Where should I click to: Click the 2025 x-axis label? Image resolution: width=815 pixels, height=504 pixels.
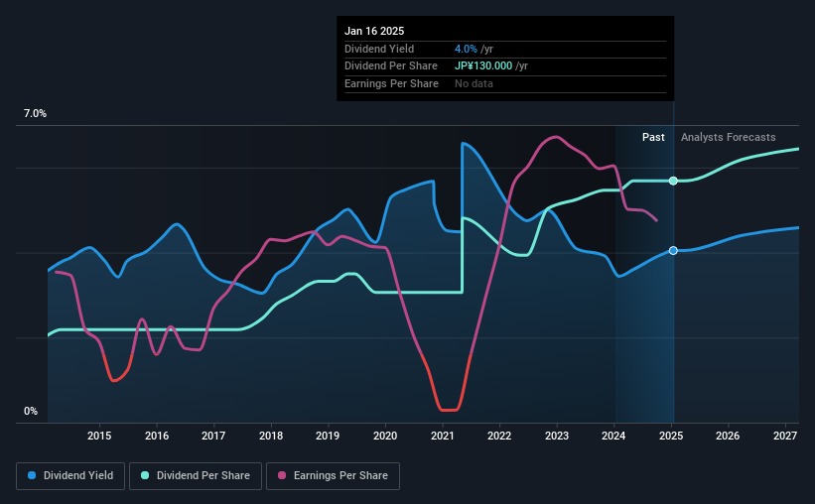click(671, 436)
